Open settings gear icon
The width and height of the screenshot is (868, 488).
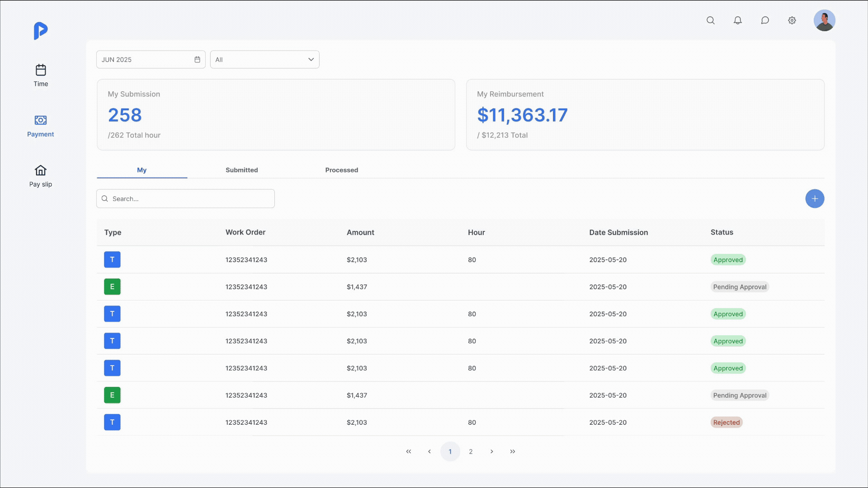792,20
